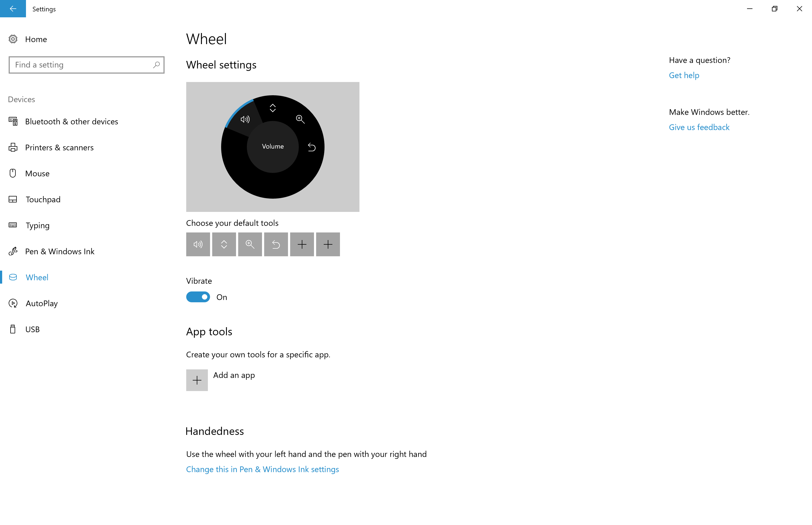This screenshot has height=525, width=812.
Task: Select the Undo tool icon
Action: 276,244
